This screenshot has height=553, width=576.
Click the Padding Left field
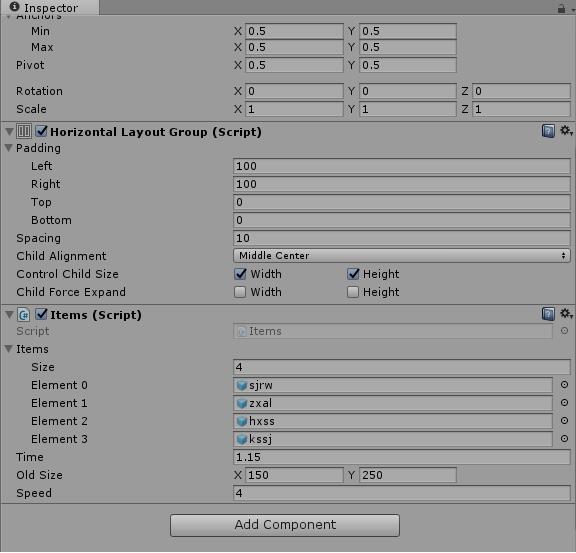point(402,166)
